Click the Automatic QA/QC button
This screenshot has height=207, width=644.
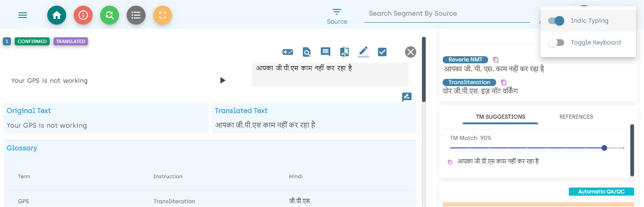[x=601, y=192]
